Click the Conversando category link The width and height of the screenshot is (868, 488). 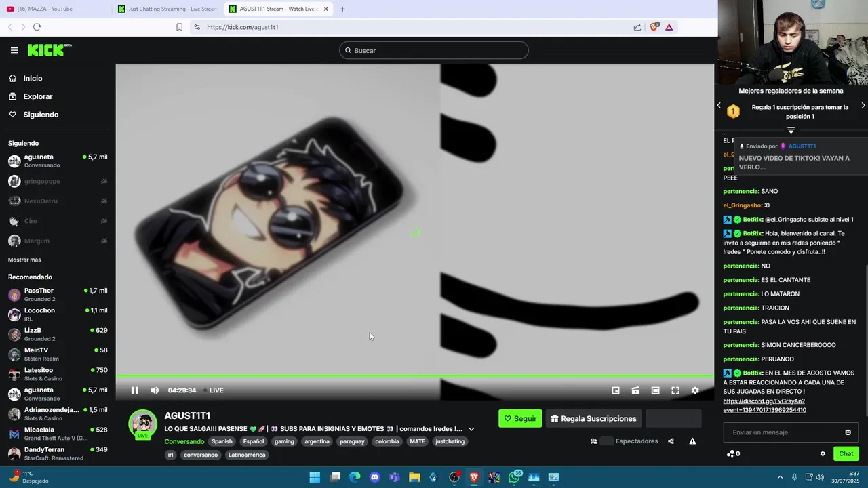pos(184,442)
